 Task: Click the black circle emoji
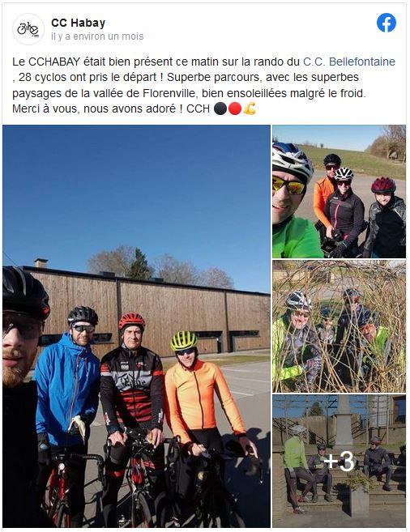tap(220, 109)
